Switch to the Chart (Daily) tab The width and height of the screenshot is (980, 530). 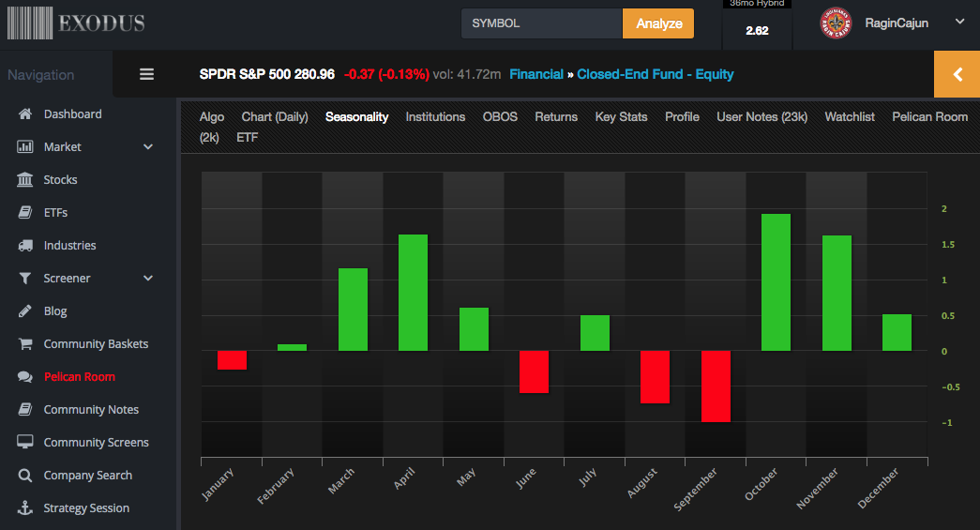[275, 117]
